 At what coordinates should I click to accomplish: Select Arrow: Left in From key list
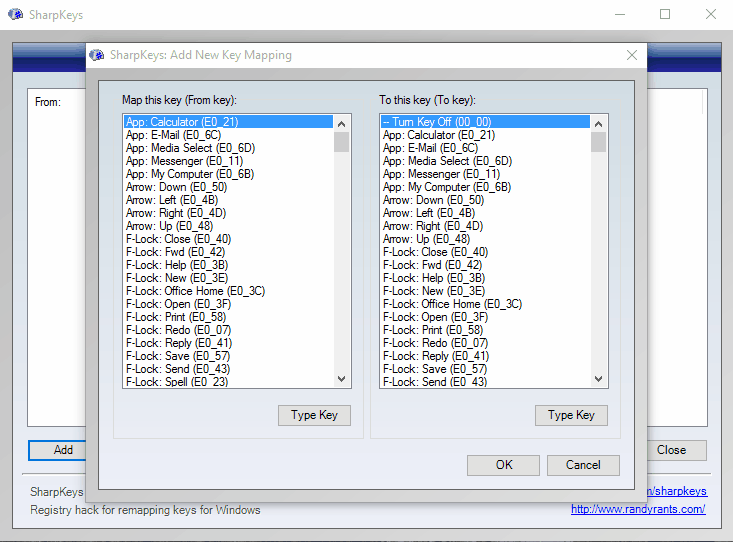pos(229,200)
